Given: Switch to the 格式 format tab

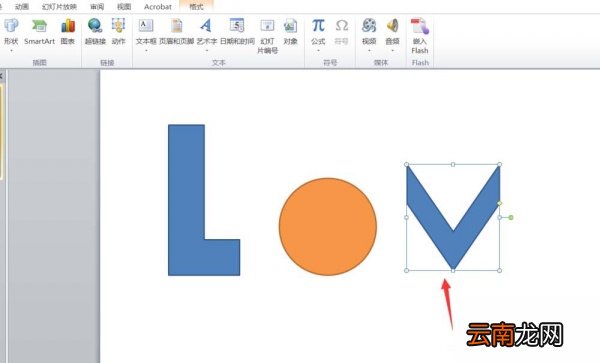Looking at the screenshot, I should pyautogui.click(x=196, y=7).
